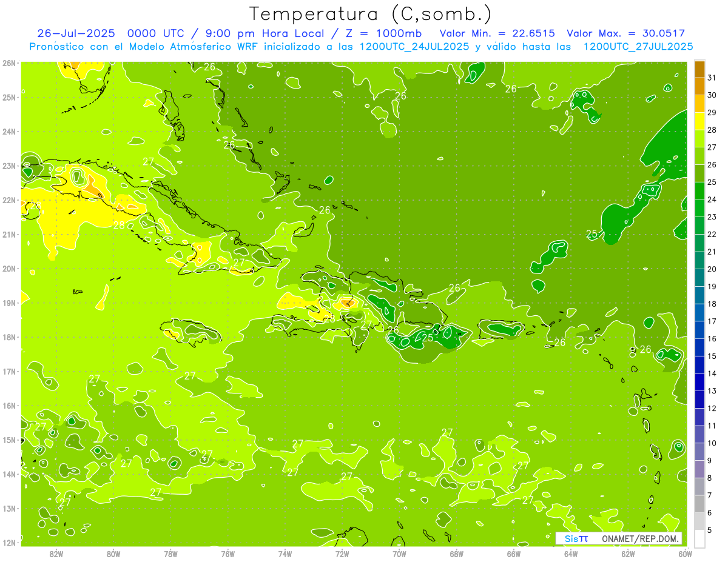This screenshot has height=562, width=728.
Task: Click the color bar value 20
Action: tap(712, 269)
